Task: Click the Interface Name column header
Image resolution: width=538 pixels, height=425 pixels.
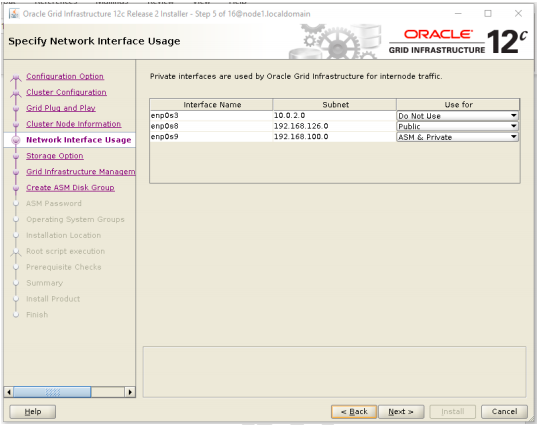Action: (x=212, y=105)
